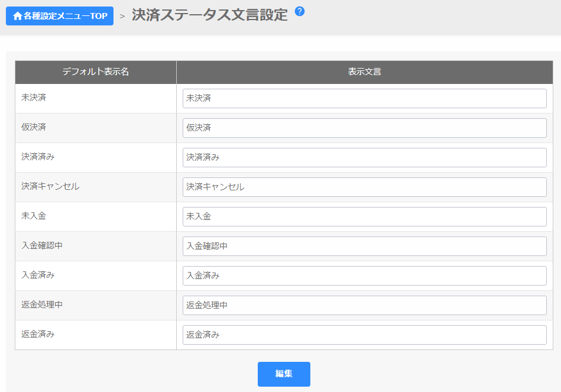Click into the 未入金 text input
Image resolution: width=561 pixels, height=392 pixels.
pyautogui.click(x=364, y=216)
